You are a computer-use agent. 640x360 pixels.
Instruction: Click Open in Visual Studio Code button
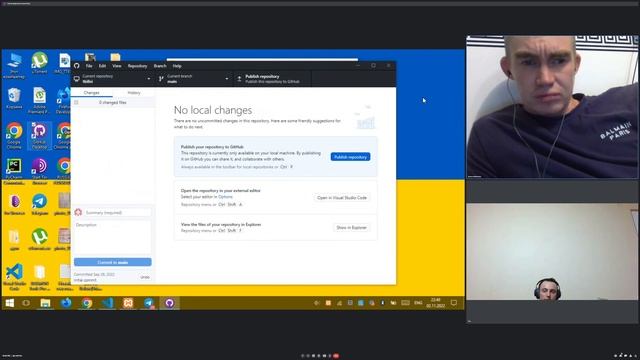click(x=342, y=198)
